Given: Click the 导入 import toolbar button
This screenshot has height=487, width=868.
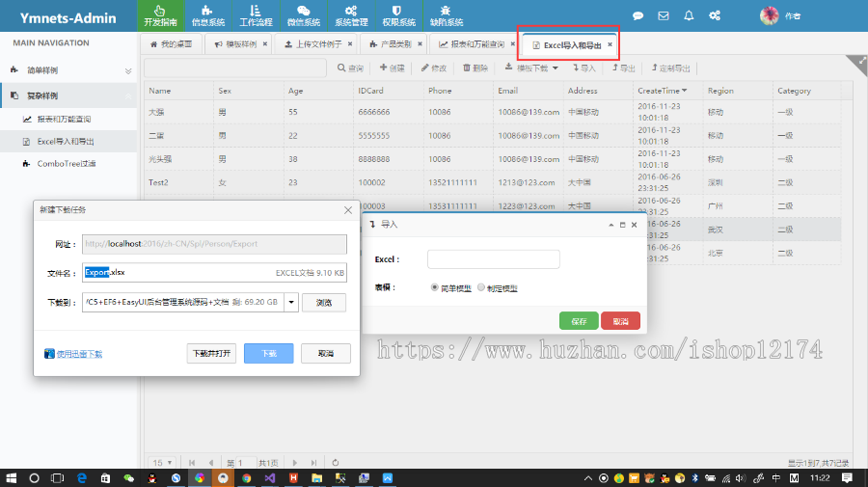Looking at the screenshot, I should click(584, 68).
